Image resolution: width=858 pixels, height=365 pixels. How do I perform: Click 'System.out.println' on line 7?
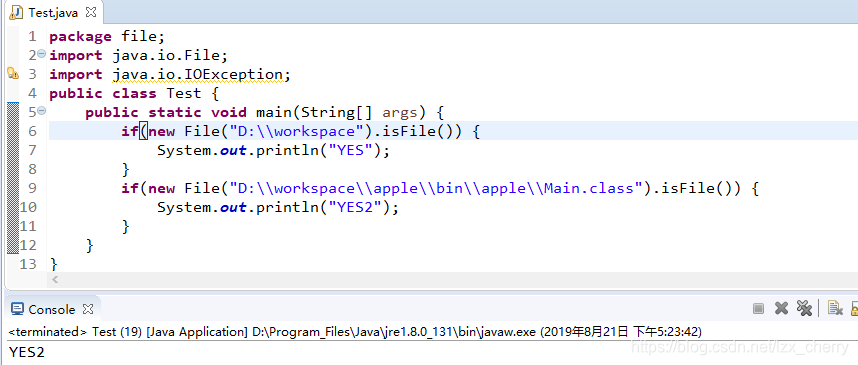[x=238, y=150]
